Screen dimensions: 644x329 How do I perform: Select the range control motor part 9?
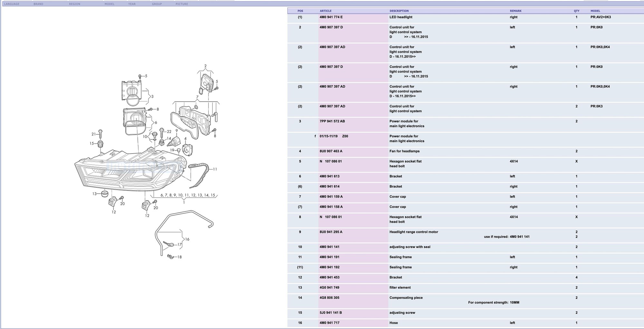coord(176,141)
